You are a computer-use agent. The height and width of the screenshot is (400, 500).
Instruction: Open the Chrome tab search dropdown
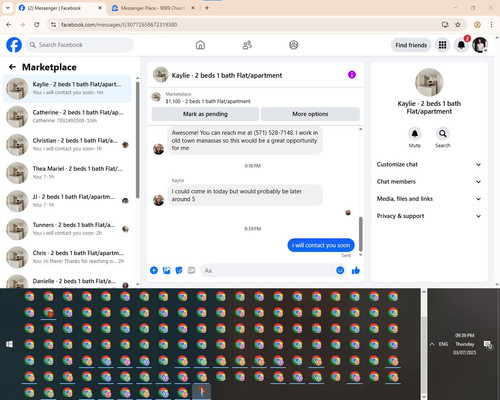[x=7, y=8]
